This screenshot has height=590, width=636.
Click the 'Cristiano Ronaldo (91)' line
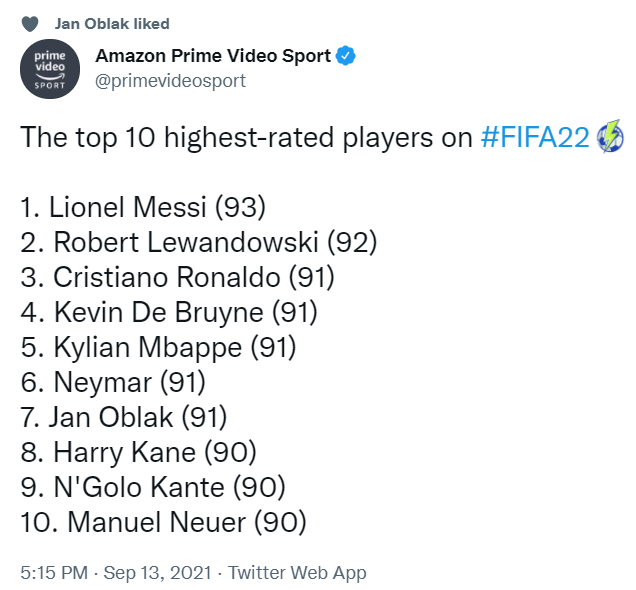[x=178, y=277]
